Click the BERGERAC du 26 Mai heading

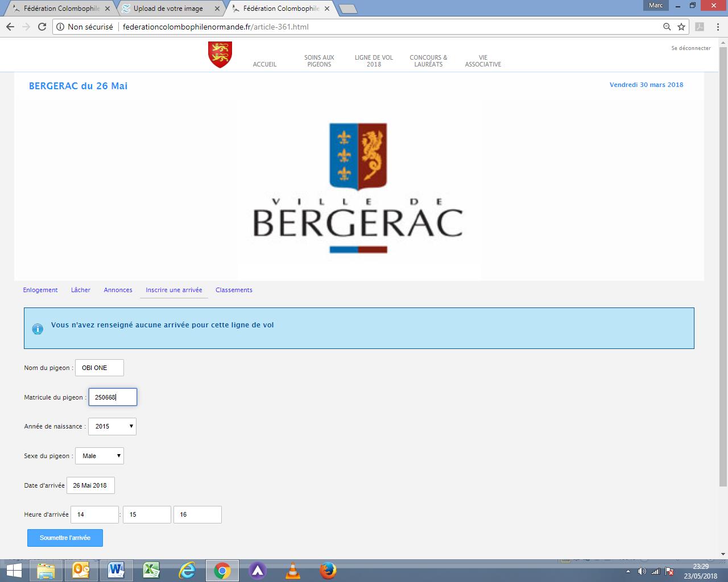click(78, 86)
